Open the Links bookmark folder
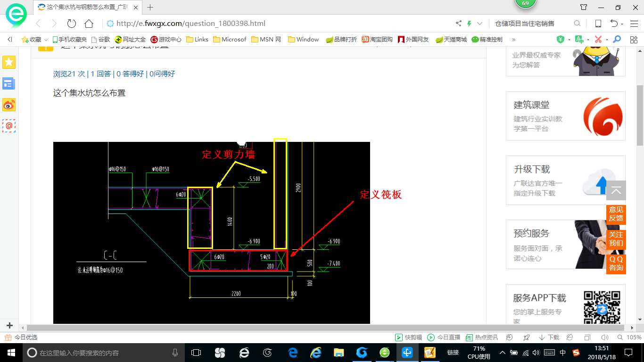 tap(197, 40)
